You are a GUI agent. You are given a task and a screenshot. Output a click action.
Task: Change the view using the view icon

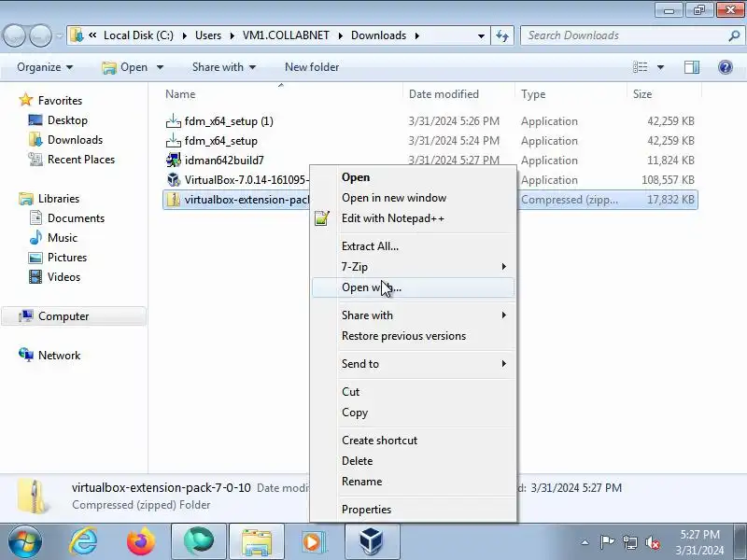click(640, 67)
